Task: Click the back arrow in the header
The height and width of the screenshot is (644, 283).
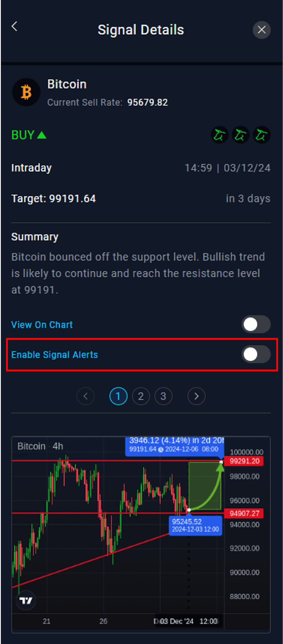Action: tap(14, 26)
